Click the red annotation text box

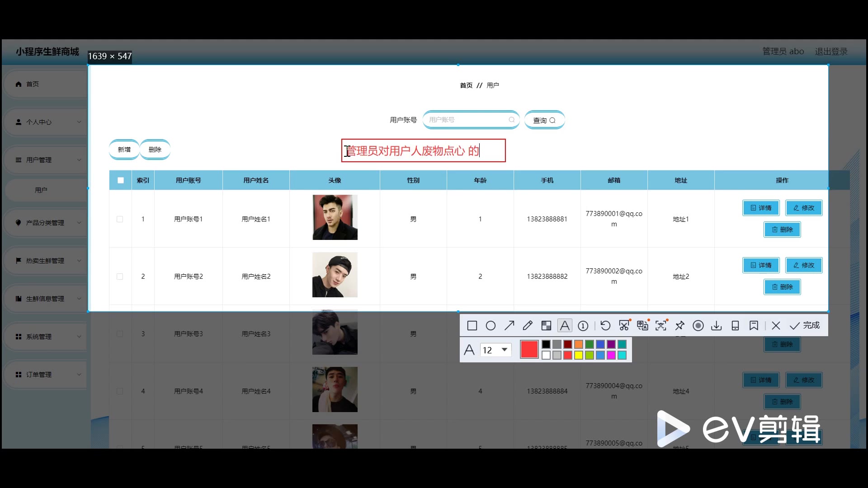coord(423,150)
